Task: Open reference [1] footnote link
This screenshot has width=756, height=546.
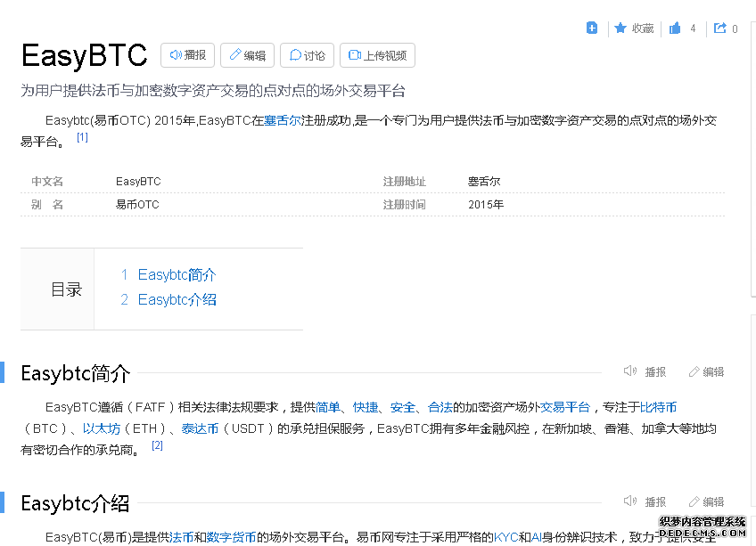Action: 82,137
